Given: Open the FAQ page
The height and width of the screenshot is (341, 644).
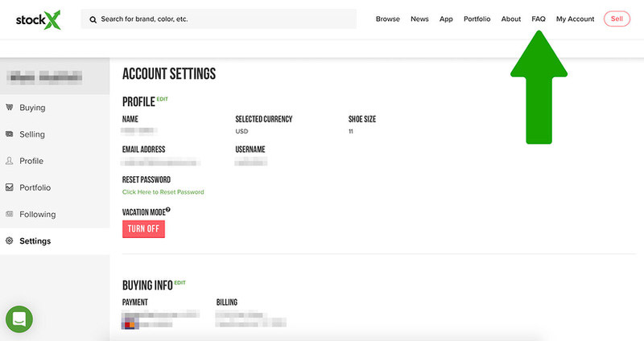Looking at the screenshot, I should tap(539, 18).
